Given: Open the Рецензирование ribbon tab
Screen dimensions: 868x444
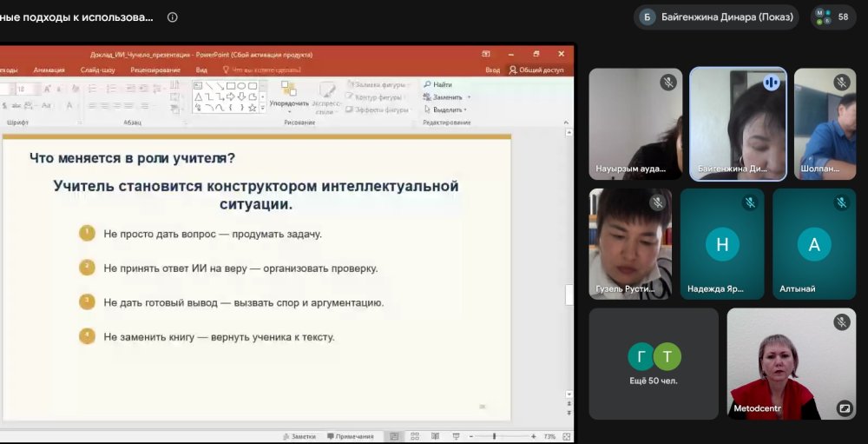Looking at the screenshot, I should click(155, 70).
